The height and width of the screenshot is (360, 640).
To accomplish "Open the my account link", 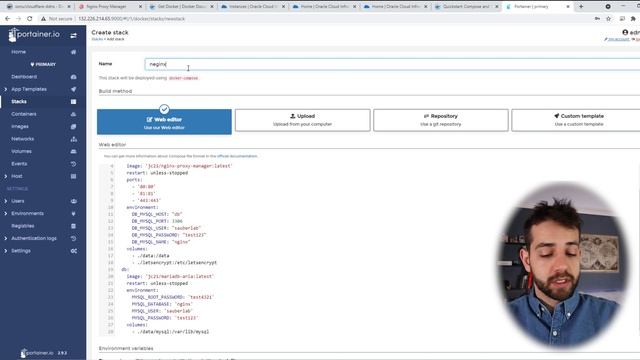I will 617,39.
